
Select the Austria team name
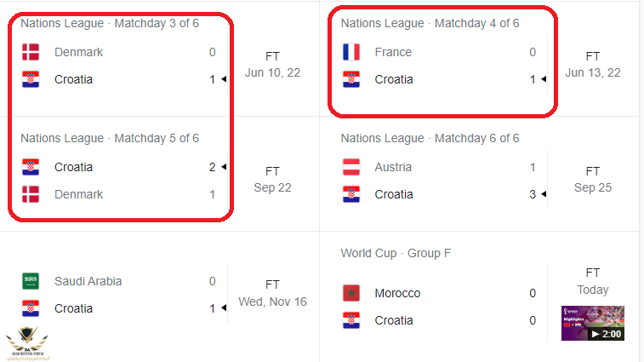(x=393, y=167)
